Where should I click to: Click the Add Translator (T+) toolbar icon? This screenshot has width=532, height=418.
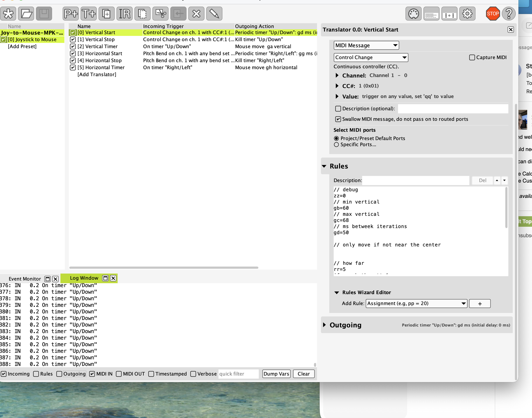point(89,14)
